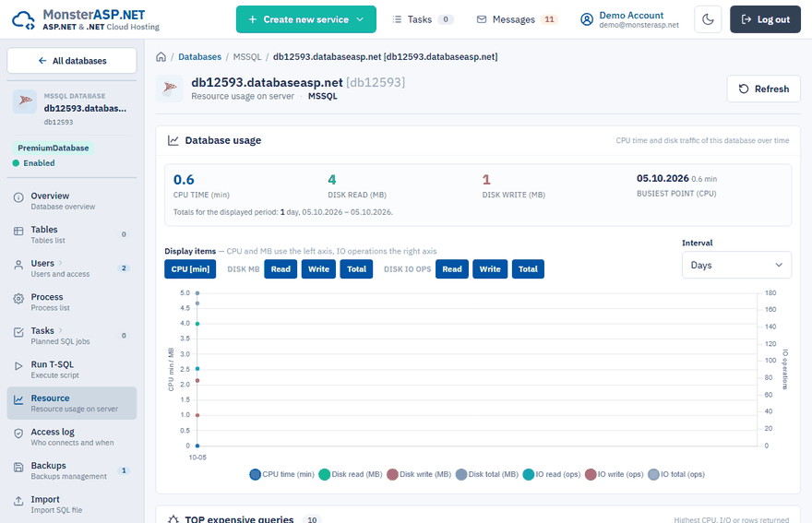The width and height of the screenshot is (812, 523).
Task: Refresh the resource usage page
Action: pos(764,89)
